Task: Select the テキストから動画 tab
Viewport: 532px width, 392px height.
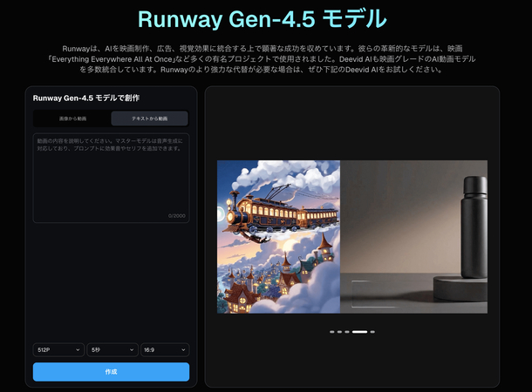Action: click(150, 118)
